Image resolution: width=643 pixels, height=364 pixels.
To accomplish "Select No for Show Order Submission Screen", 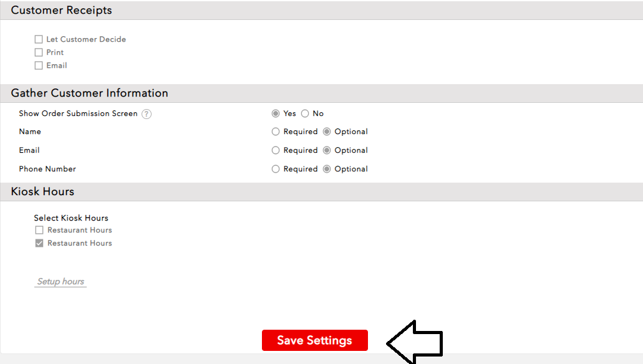I will [x=305, y=113].
